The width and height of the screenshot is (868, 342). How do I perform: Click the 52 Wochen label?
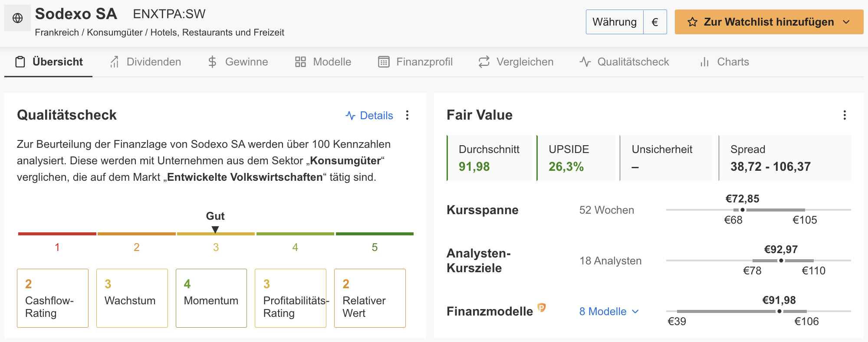[x=607, y=210]
